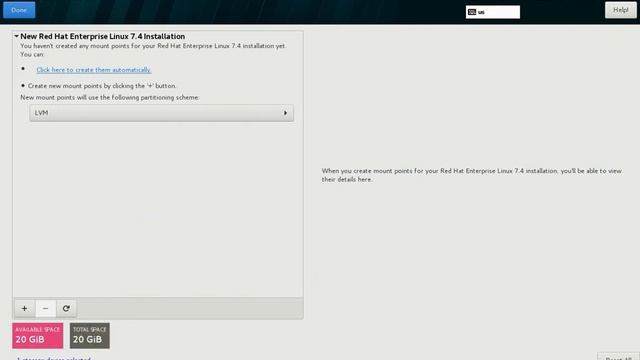Open the storage device selected link
The width and height of the screenshot is (640, 360).
click(x=54, y=358)
